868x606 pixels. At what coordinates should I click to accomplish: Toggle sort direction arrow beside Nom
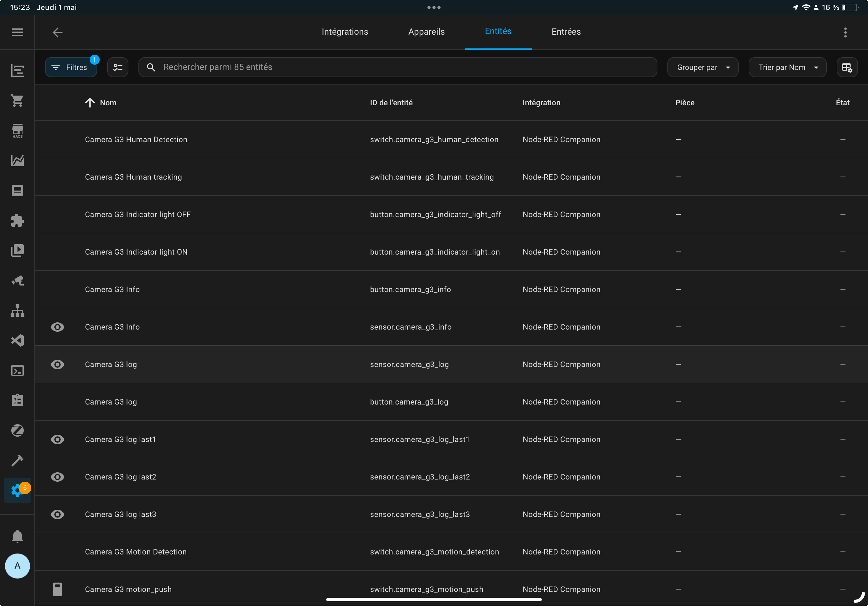(90, 102)
